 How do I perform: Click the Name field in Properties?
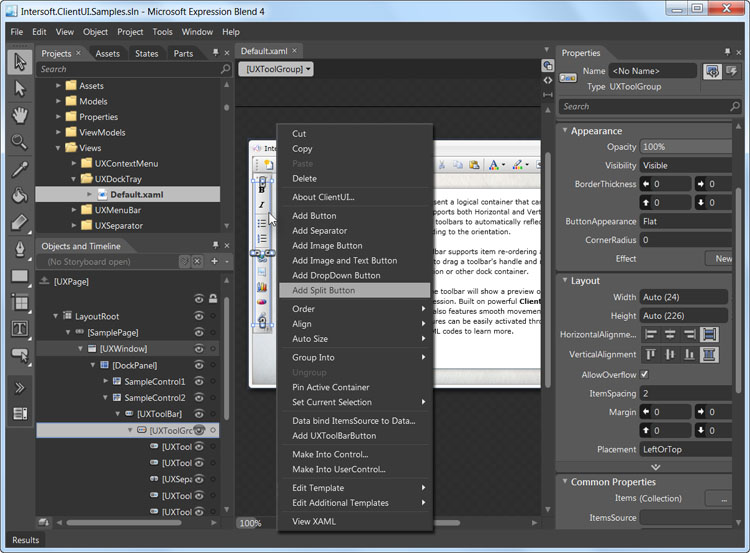653,71
